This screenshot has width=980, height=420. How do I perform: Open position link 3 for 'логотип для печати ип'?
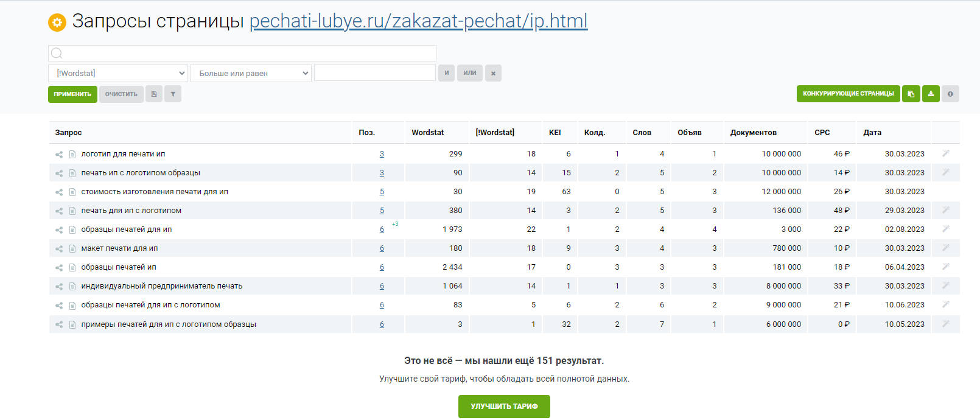pos(382,154)
